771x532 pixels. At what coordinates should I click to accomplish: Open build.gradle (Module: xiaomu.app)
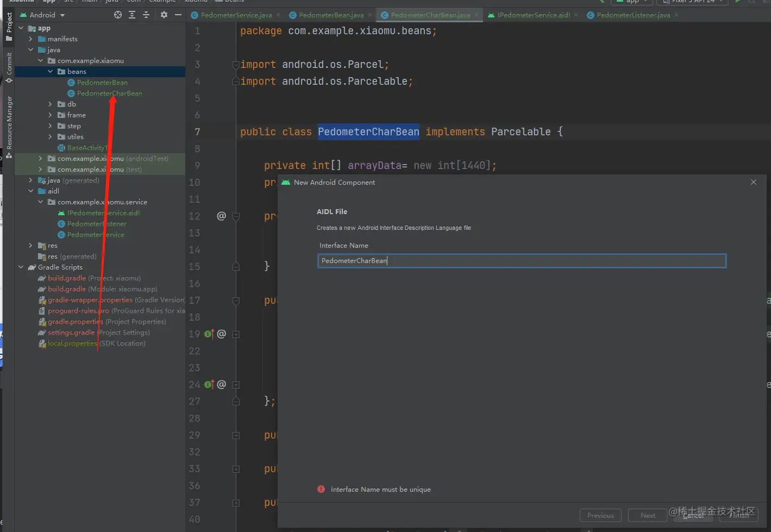(102, 289)
